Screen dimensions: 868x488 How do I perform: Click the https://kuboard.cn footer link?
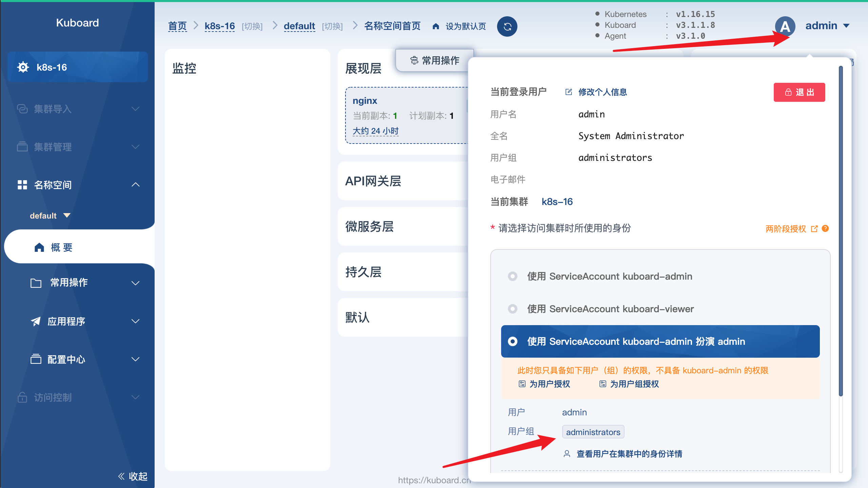tap(434, 480)
